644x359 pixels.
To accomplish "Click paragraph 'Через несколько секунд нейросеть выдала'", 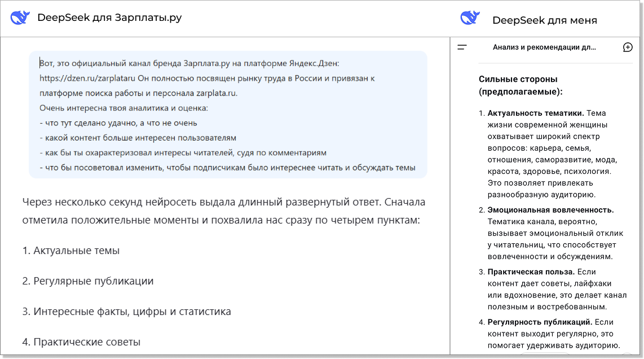I will coord(224,211).
